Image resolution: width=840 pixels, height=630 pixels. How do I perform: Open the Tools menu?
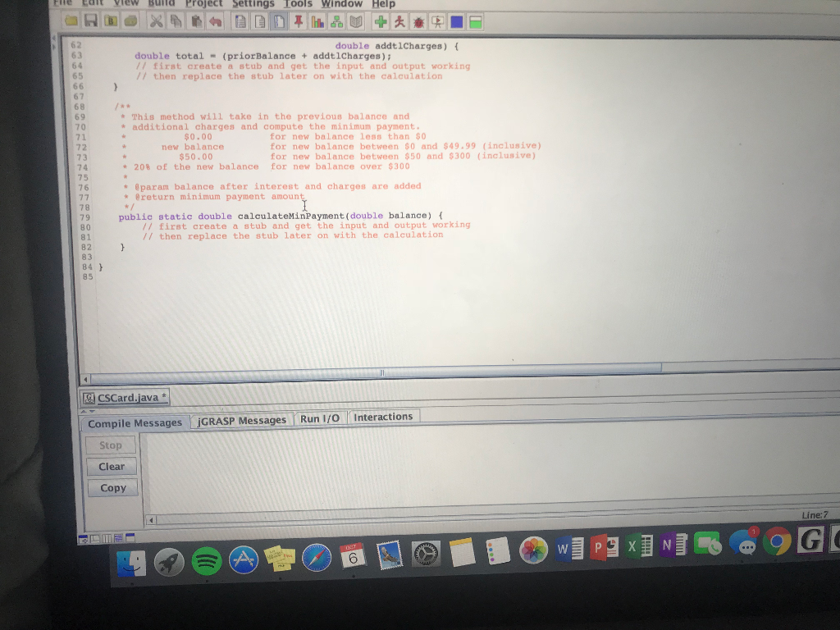298,4
